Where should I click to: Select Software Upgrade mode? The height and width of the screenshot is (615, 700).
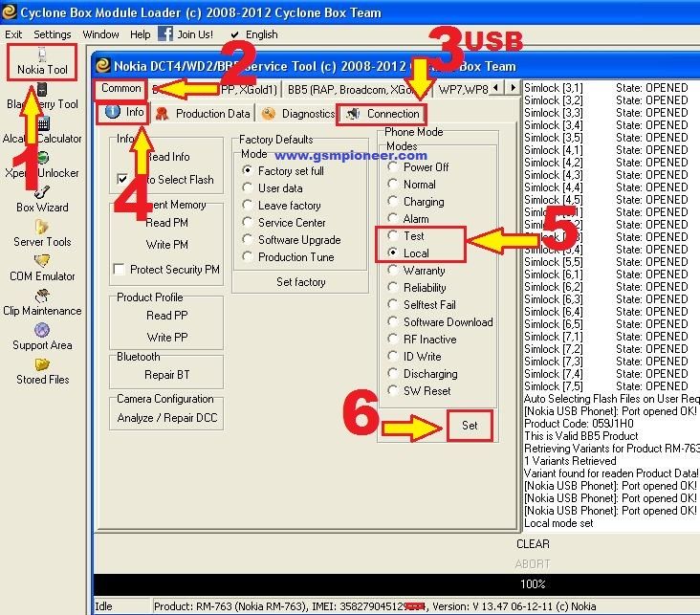click(247, 239)
